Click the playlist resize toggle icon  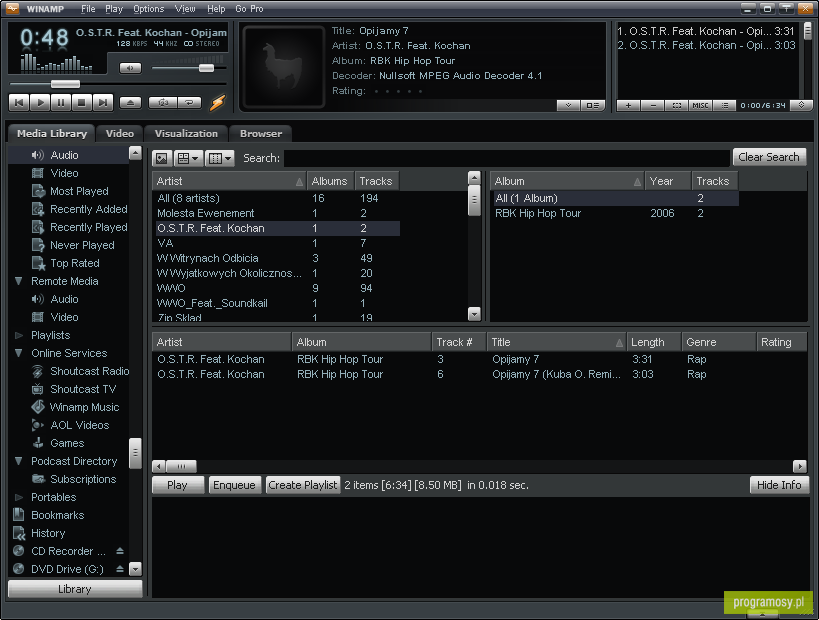(801, 105)
